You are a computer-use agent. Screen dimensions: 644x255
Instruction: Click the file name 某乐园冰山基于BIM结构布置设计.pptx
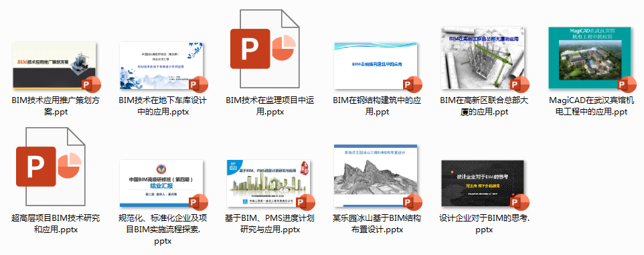pos(377,224)
